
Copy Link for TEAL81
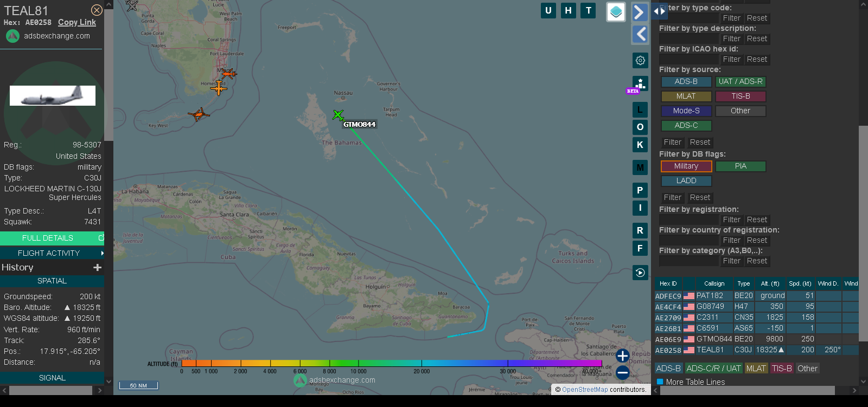tap(77, 22)
